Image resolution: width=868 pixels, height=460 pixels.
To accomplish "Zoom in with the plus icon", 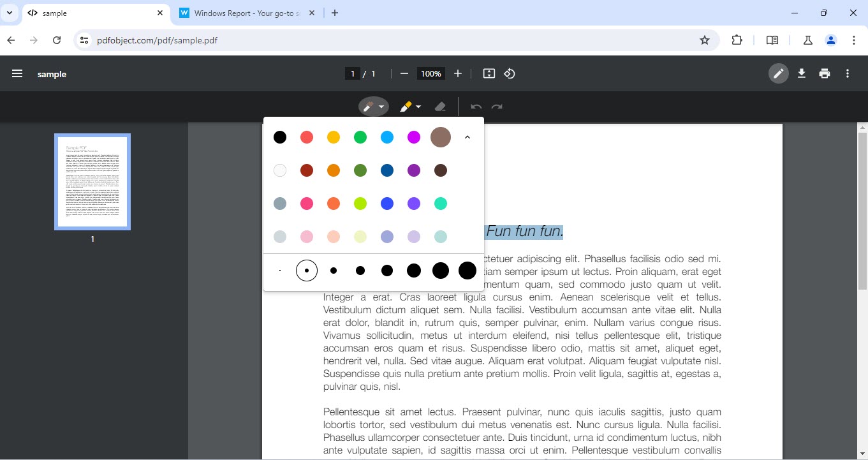I will click(x=458, y=74).
